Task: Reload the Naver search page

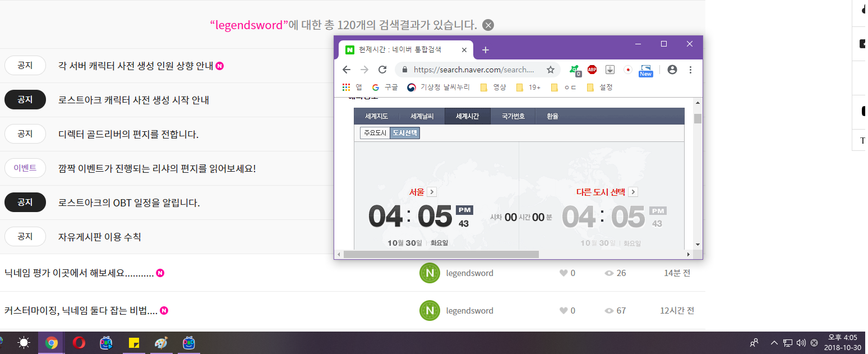Action: point(382,70)
